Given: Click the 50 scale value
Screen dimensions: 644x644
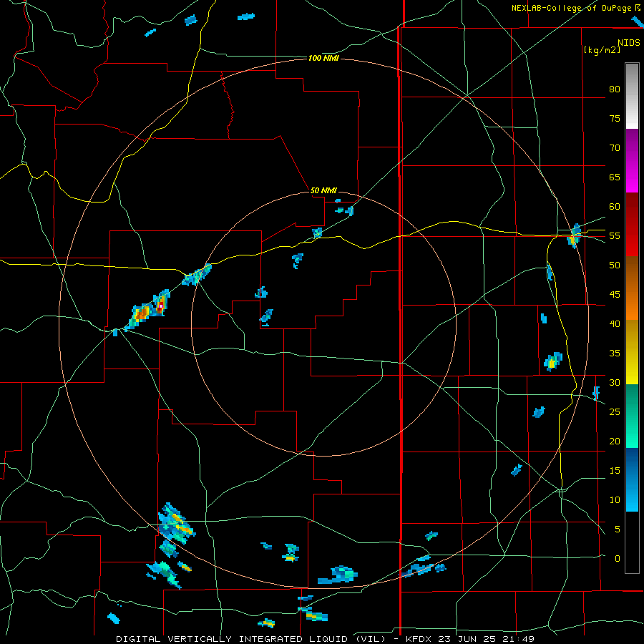Looking at the screenshot, I should 615,265.
